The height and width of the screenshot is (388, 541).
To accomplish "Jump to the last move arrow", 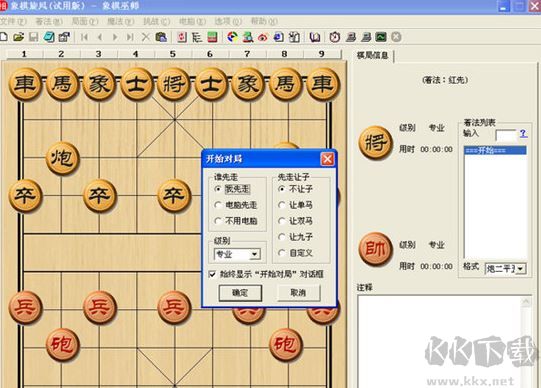I will pyautogui.click(x=130, y=37).
